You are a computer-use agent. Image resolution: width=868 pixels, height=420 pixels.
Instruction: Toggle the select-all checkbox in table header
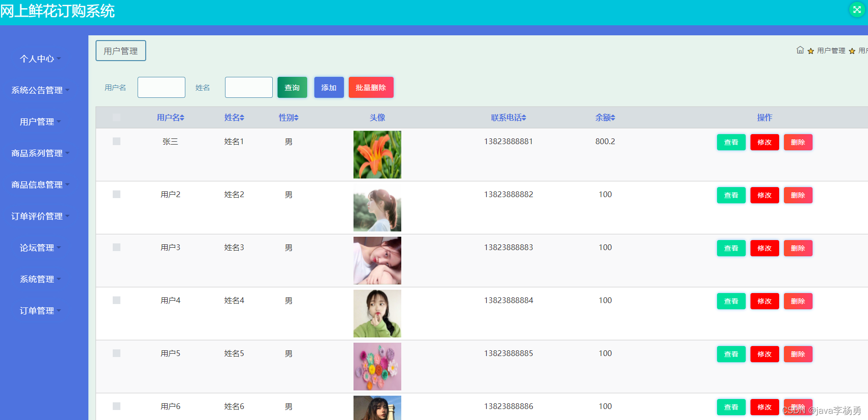pos(117,117)
